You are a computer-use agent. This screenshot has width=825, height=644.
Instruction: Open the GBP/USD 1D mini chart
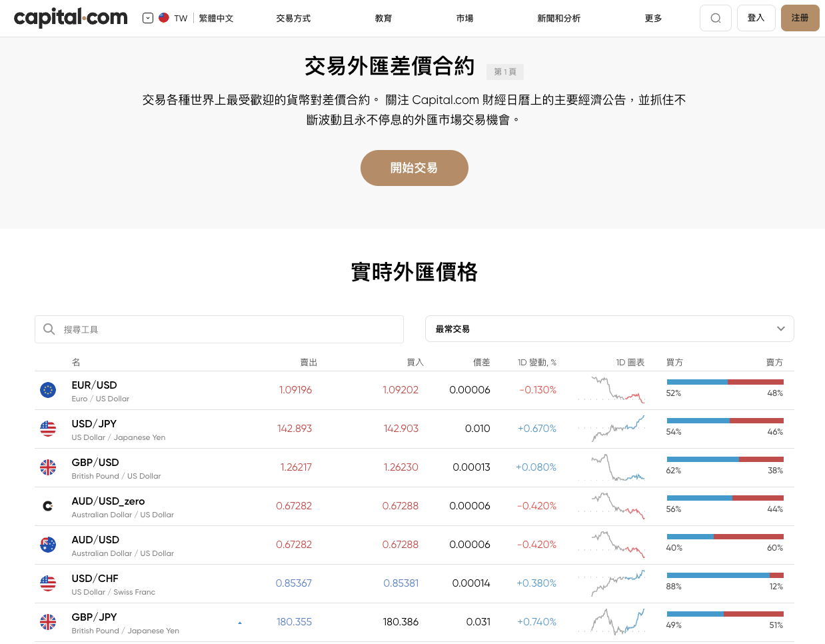(x=612, y=467)
